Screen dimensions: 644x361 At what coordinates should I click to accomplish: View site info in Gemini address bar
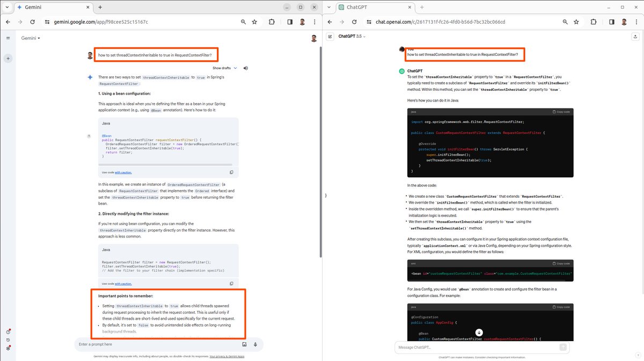tap(47, 22)
